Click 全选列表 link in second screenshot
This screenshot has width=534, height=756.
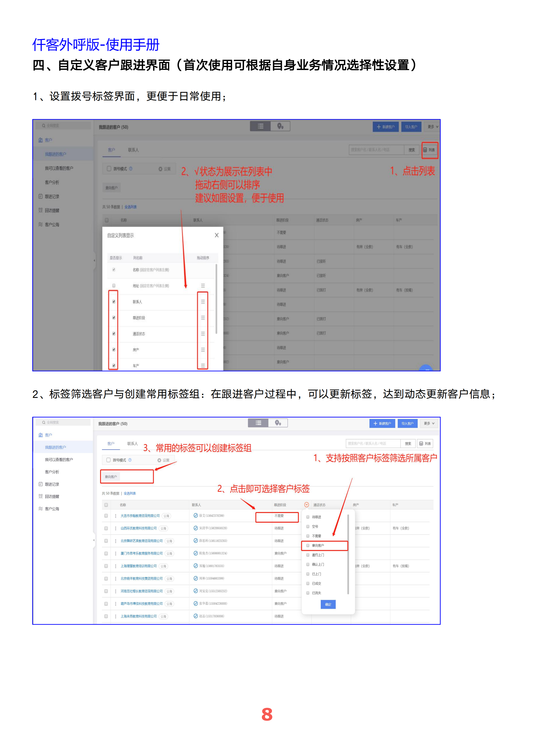[x=130, y=493]
